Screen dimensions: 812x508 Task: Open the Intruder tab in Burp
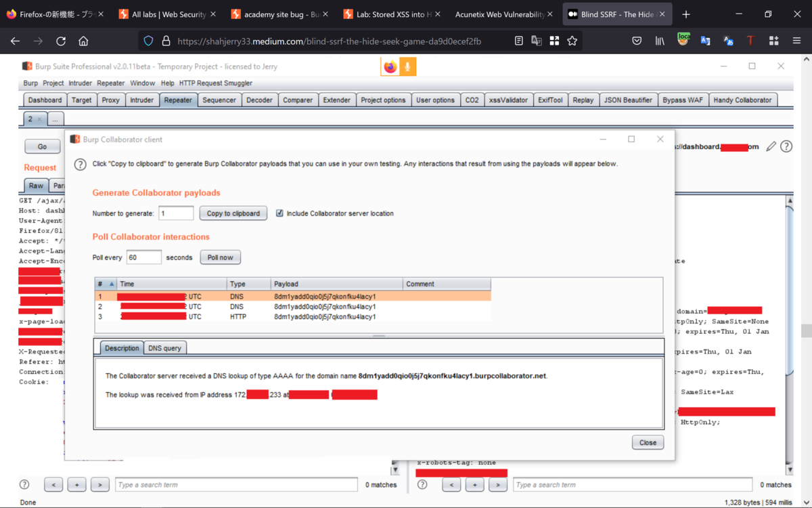tap(141, 100)
